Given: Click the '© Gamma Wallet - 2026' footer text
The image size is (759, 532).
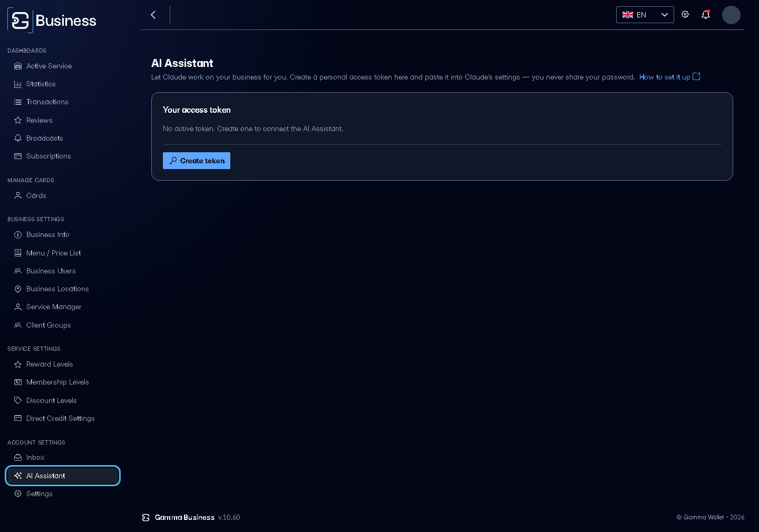Looking at the screenshot, I should pos(711,517).
